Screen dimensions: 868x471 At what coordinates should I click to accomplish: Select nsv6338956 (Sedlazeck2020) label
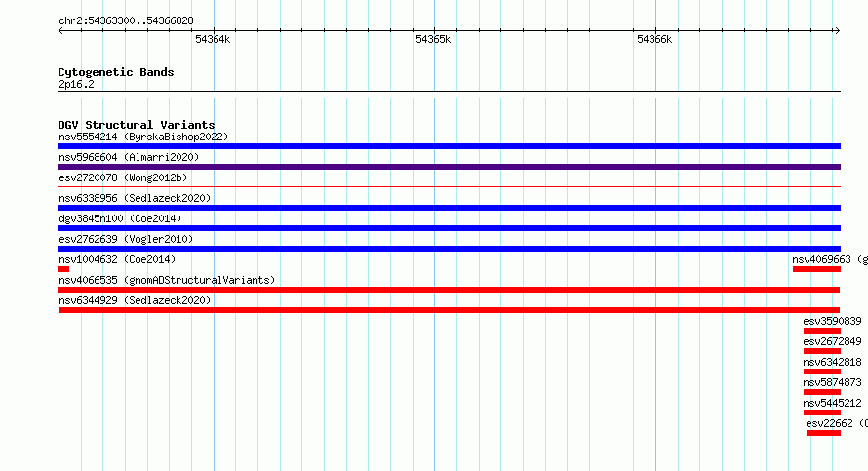pos(135,198)
